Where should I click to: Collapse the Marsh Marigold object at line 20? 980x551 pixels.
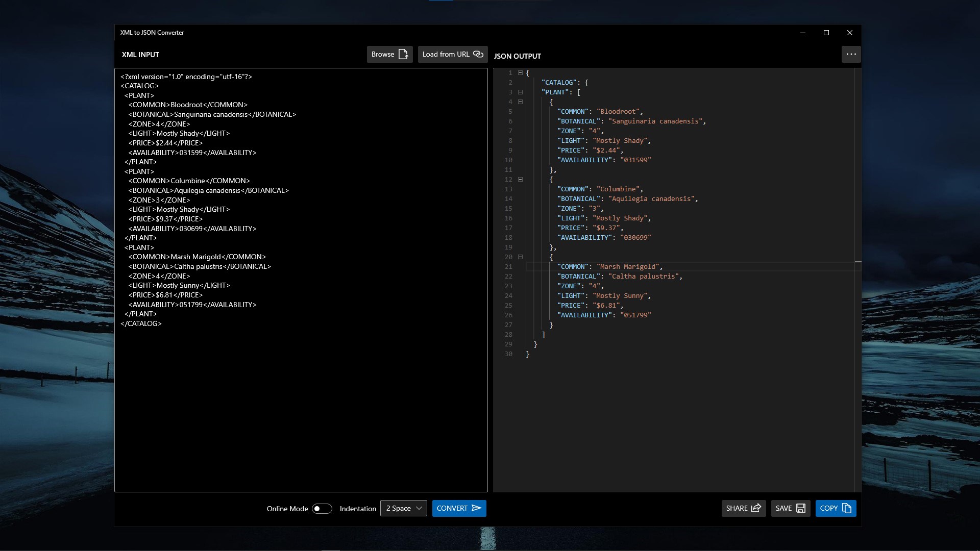pos(520,257)
